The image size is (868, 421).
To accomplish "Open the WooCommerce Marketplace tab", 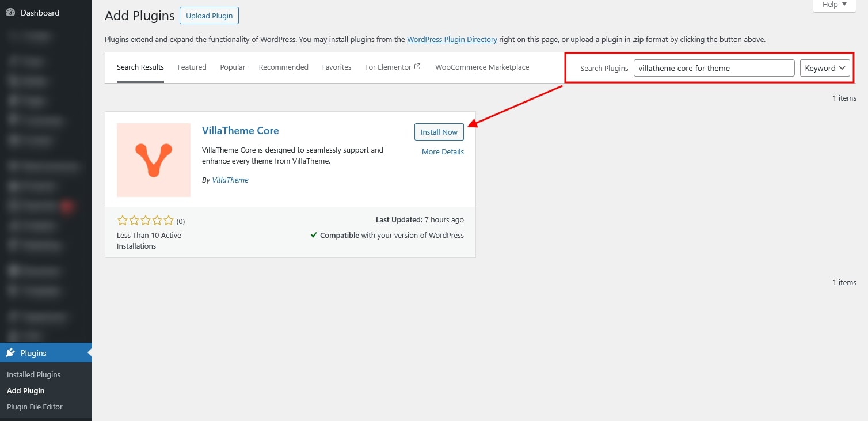I will 482,67.
